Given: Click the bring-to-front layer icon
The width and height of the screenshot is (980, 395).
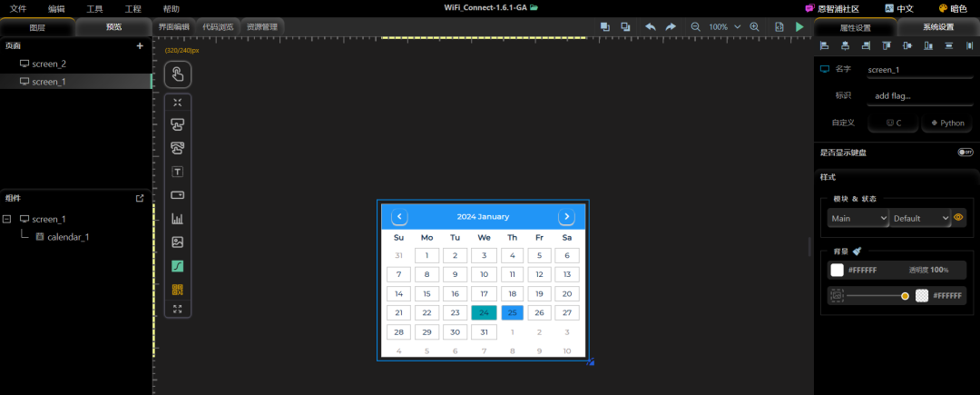Looking at the screenshot, I should (x=605, y=27).
